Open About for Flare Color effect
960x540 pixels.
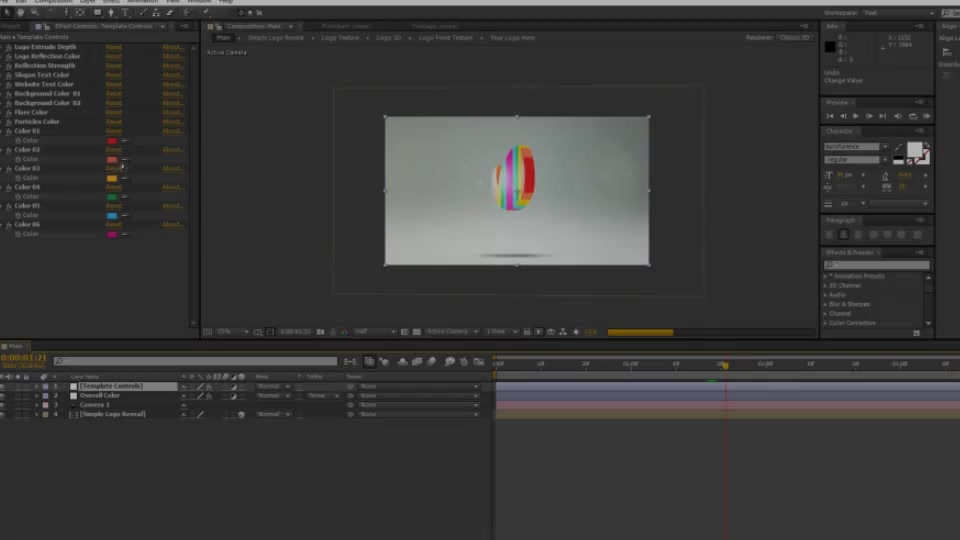[172, 113]
